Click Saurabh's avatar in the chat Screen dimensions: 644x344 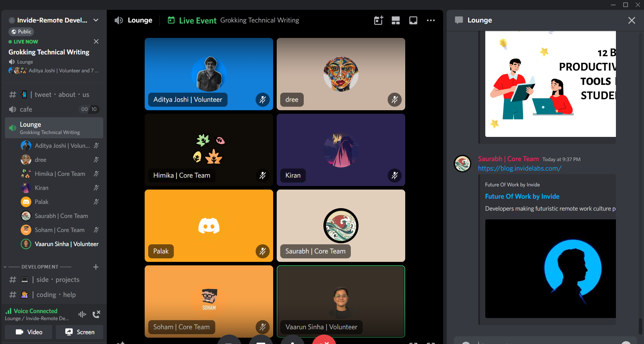(462, 164)
